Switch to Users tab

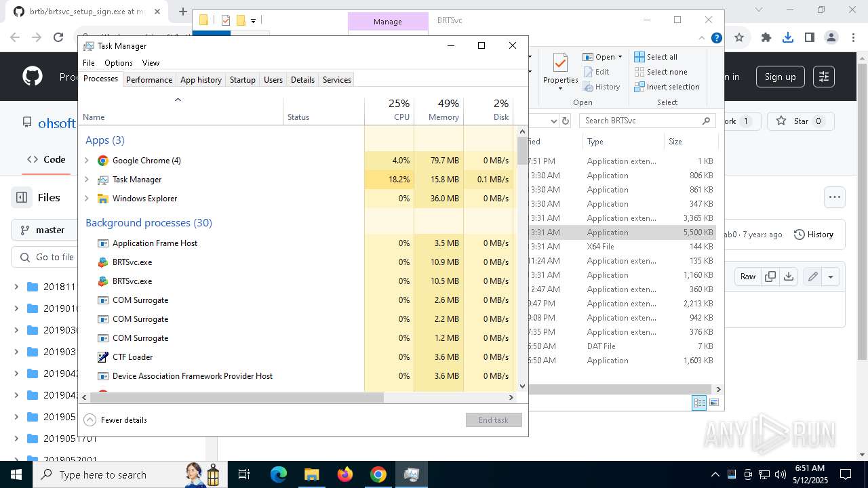(x=273, y=80)
